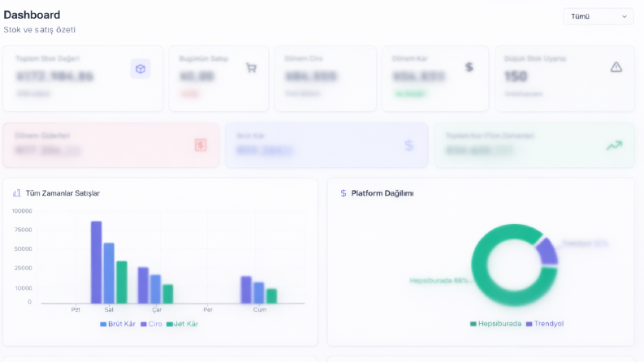This screenshot has height=362, width=644.
Task: Click the Platform Dağılımı chart title
Action: (383, 193)
